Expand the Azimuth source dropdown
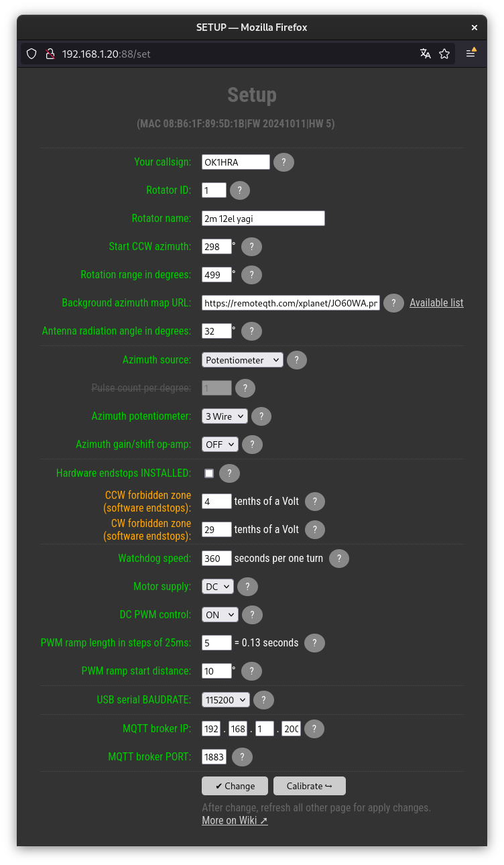The image size is (504, 865). pos(243,360)
